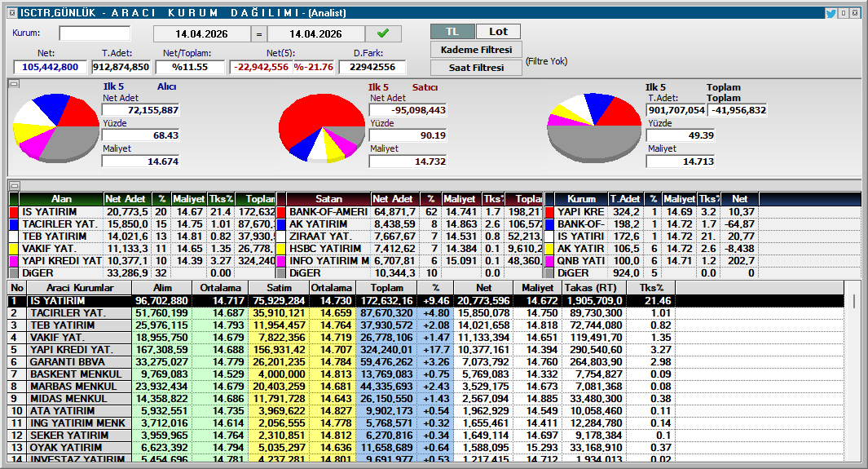The height and width of the screenshot is (469, 868).
Task: Click the equals sign between dates
Action: [x=258, y=34]
